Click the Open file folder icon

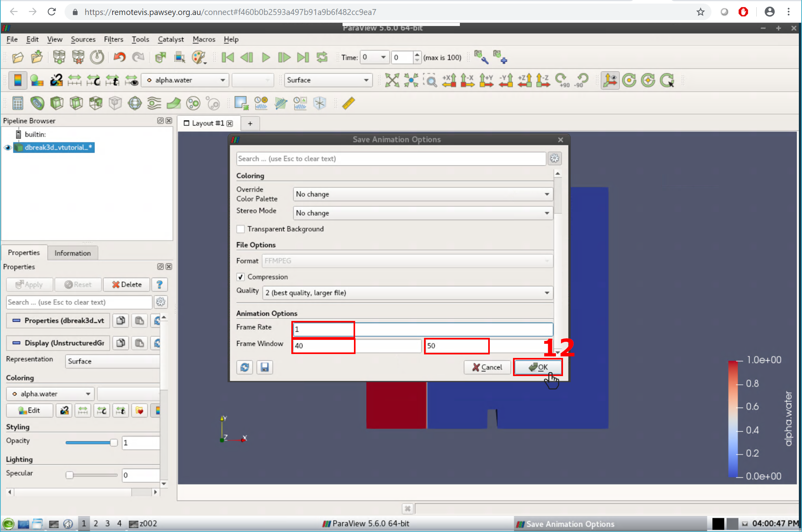pyautogui.click(x=18, y=57)
